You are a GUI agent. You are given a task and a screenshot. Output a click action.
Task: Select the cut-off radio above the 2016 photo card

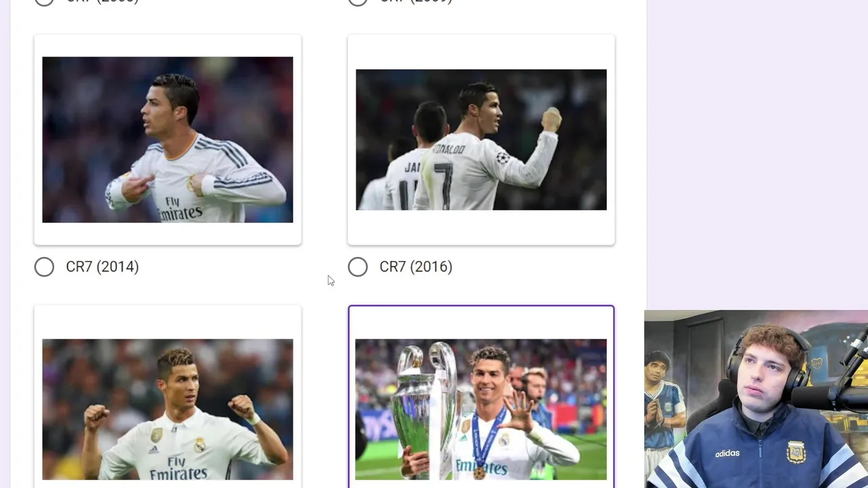tap(357, 2)
